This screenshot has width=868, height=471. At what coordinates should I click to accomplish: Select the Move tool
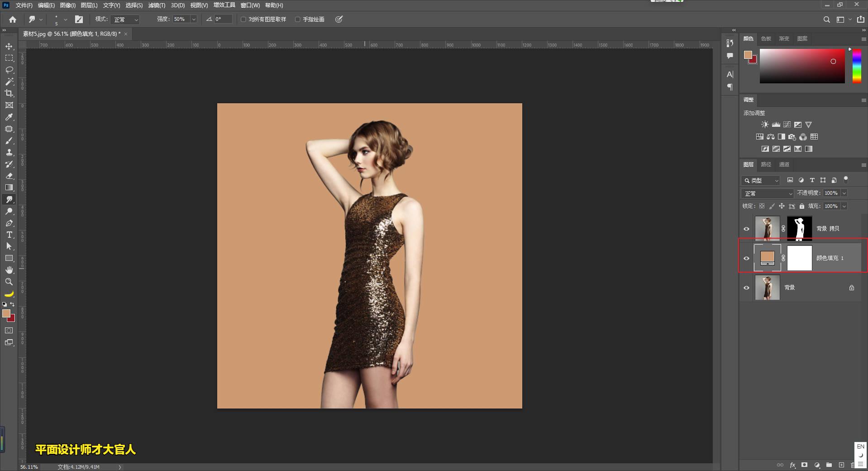(x=9, y=47)
